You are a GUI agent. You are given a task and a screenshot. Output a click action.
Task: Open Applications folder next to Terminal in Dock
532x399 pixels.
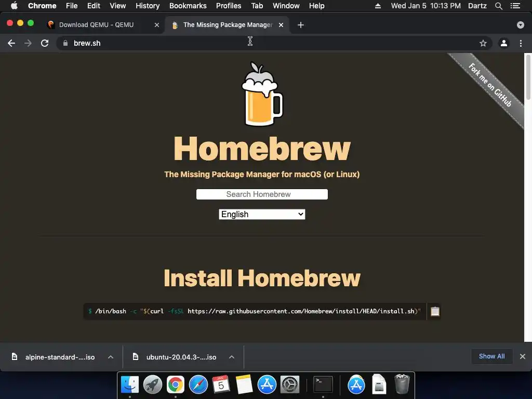click(x=356, y=385)
